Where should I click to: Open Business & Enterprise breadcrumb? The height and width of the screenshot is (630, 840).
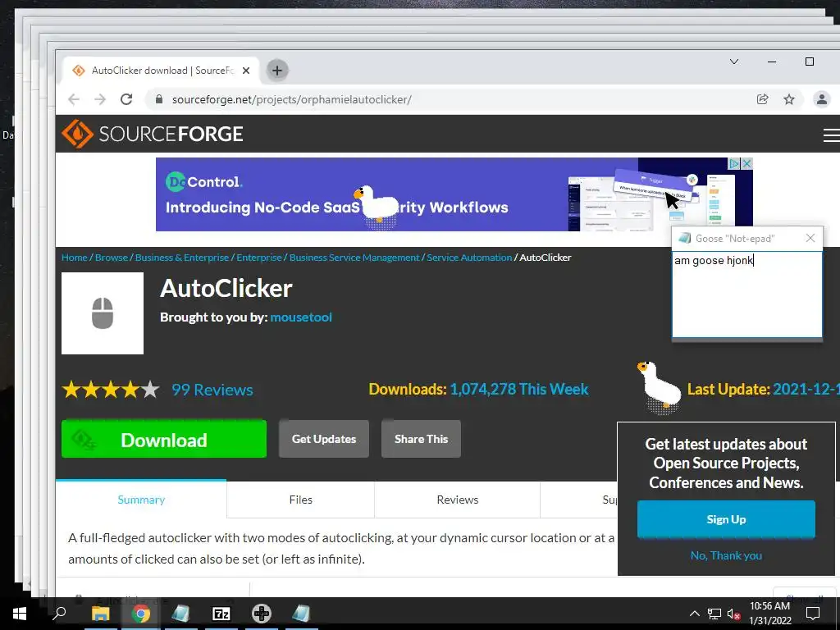point(182,258)
